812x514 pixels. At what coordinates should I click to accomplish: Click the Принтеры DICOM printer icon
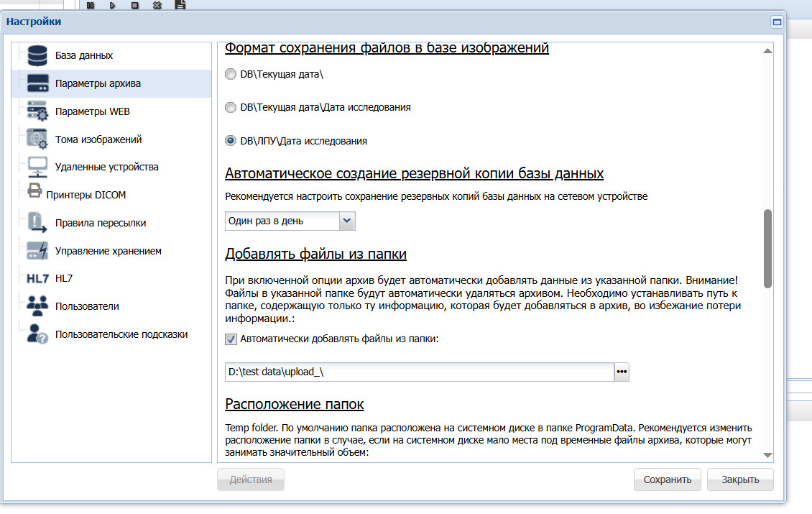(x=34, y=191)
